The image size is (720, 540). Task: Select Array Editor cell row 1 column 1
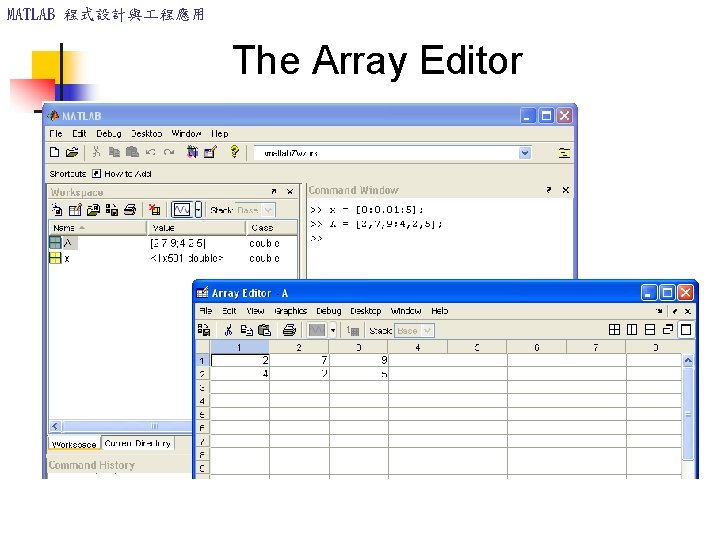[240, 360]
